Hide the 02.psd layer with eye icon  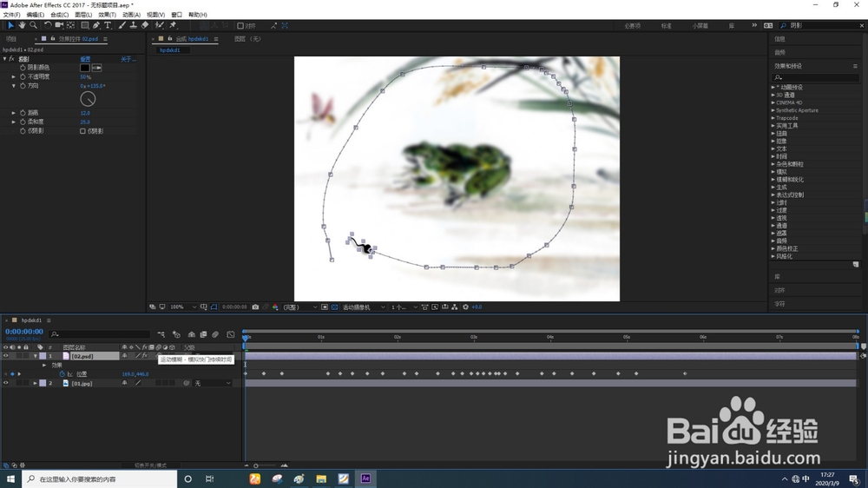click(6, 356)
